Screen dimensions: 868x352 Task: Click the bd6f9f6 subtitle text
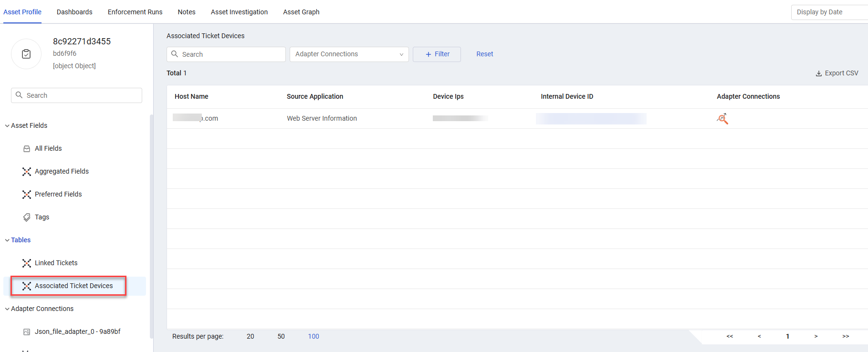coord(64,54)
